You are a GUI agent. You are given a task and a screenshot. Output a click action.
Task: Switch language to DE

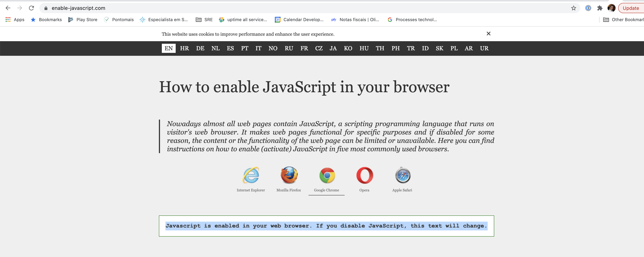tap(200, 48)
